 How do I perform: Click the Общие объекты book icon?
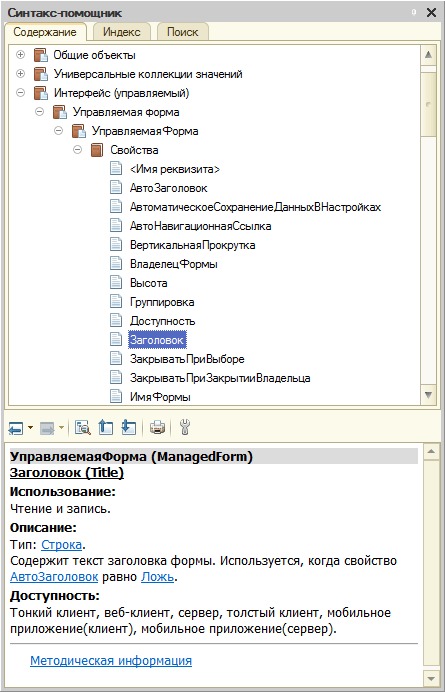coord(40,55)
